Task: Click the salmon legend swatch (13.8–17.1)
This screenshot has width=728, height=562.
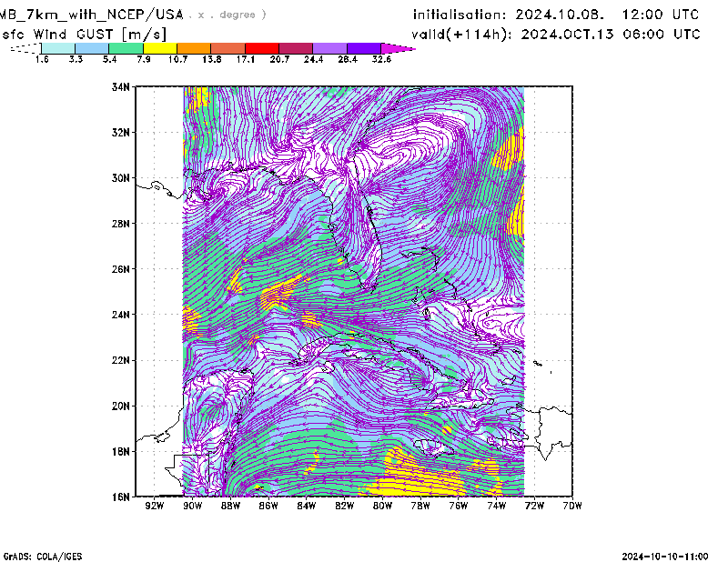Action: (x=228, y=48)
